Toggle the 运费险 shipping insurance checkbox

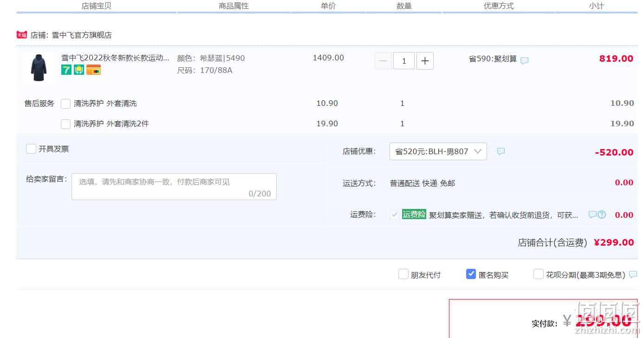tap(395, 214)
